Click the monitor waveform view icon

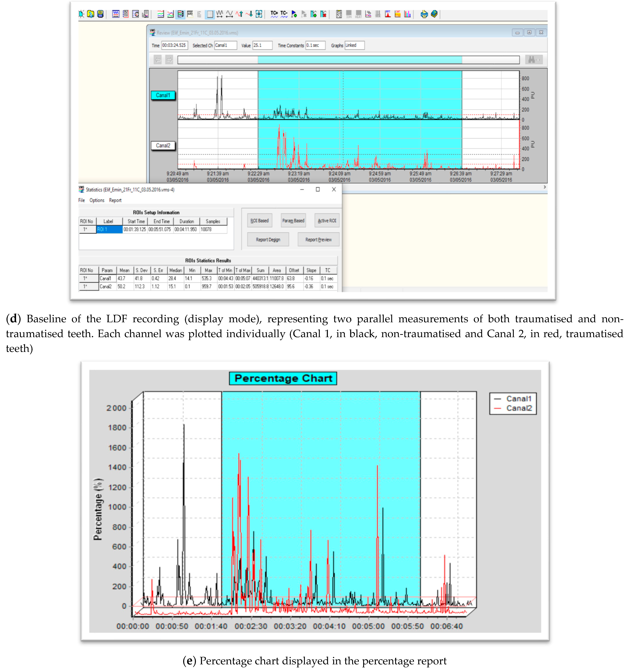116,14
